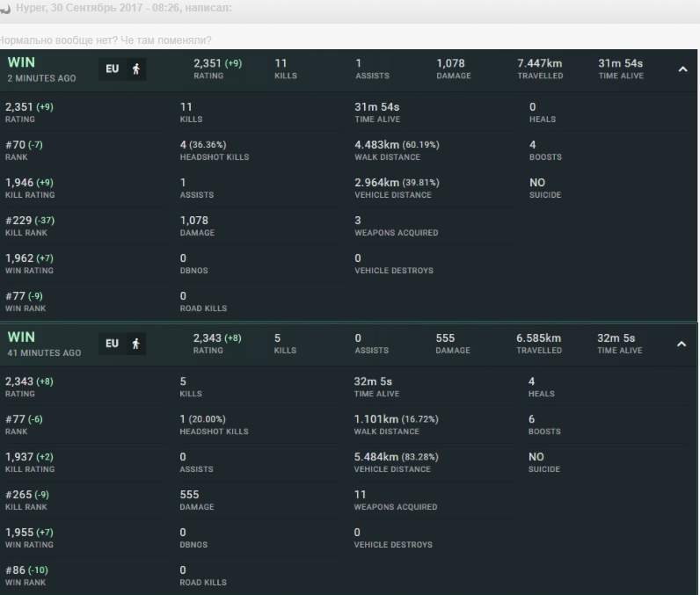
Task: Click header time alive 31m 54s
Action: (x=621, y=63)
